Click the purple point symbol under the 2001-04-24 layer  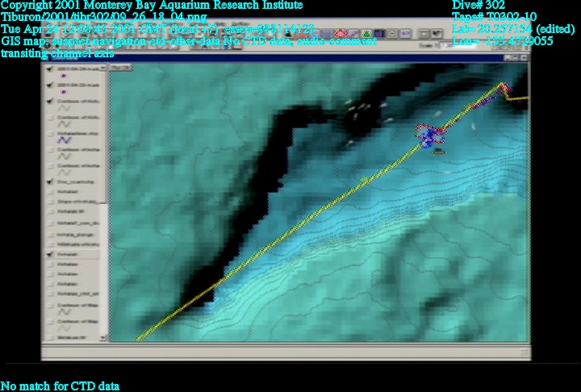63,77
